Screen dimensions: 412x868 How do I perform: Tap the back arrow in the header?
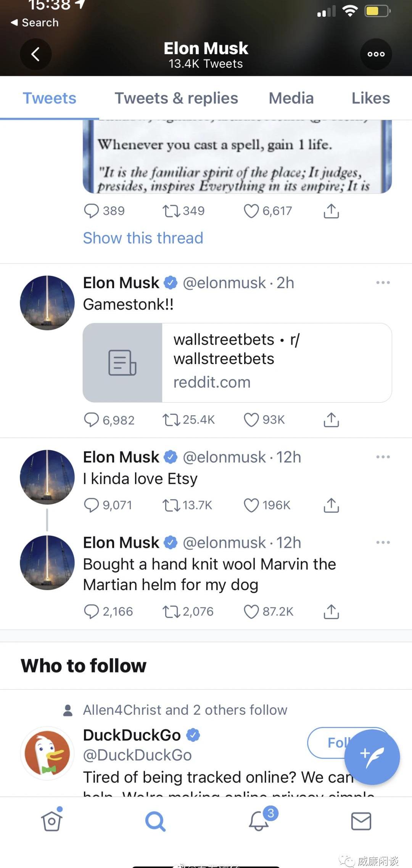click(x=35, y=54)
